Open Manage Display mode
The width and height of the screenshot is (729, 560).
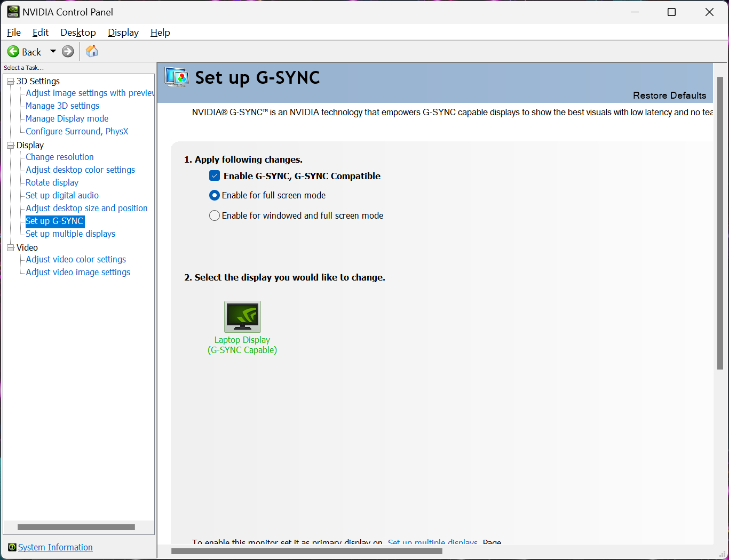(x=67, y=118)
